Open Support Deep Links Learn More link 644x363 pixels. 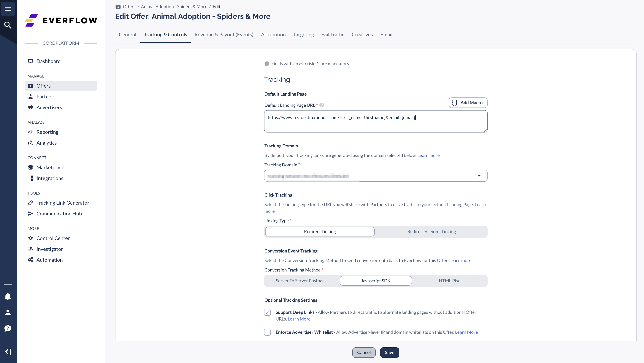pos(299,319)
